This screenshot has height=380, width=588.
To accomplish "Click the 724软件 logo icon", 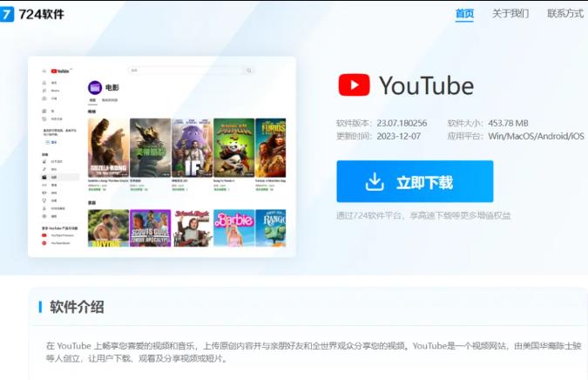I will (x=6, y=14).
